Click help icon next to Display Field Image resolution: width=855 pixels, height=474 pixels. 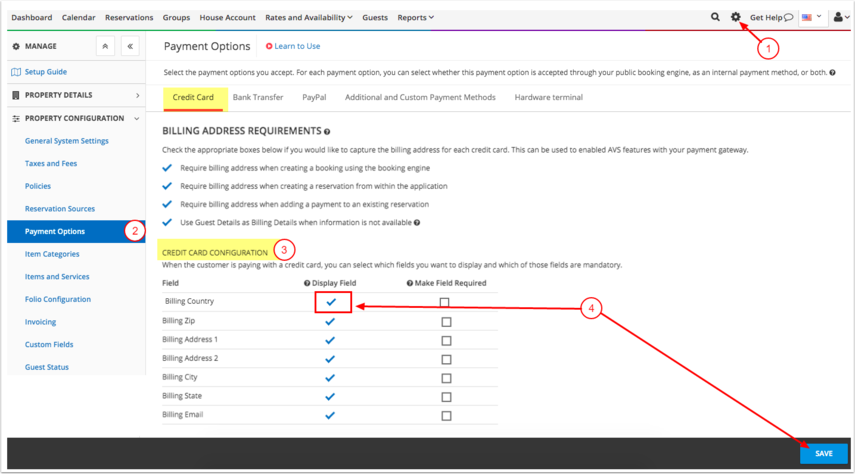[x=306, y=283]
